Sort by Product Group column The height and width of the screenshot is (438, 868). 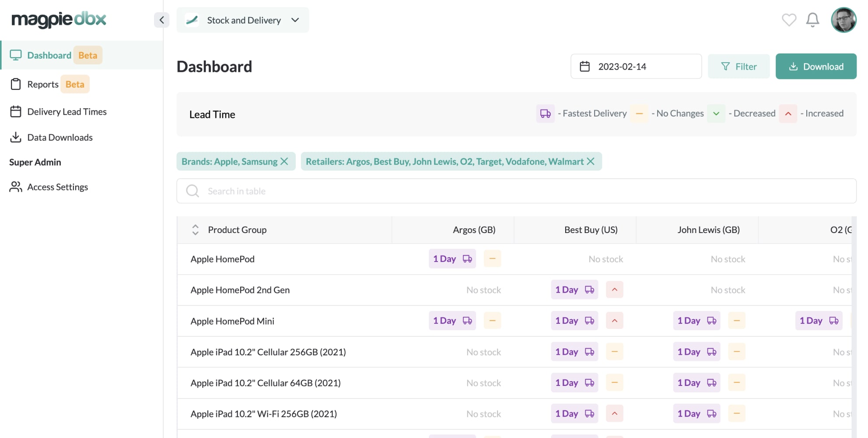(x=196, y=230)
